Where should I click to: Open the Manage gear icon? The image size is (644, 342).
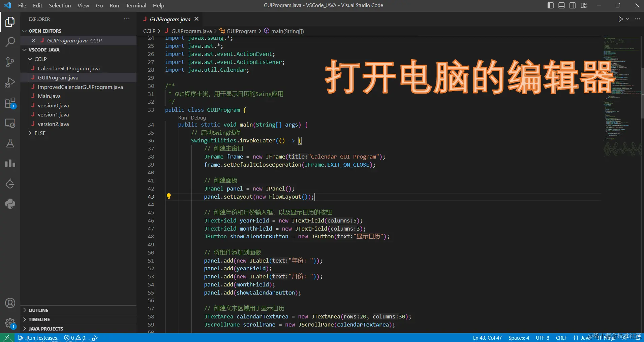pos(10,323)
